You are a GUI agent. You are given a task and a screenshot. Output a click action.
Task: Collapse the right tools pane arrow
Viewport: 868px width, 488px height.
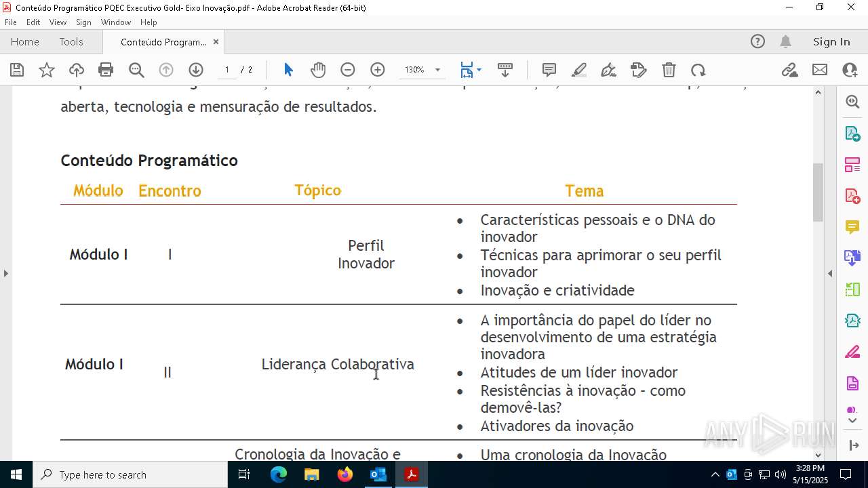(830, 273)
